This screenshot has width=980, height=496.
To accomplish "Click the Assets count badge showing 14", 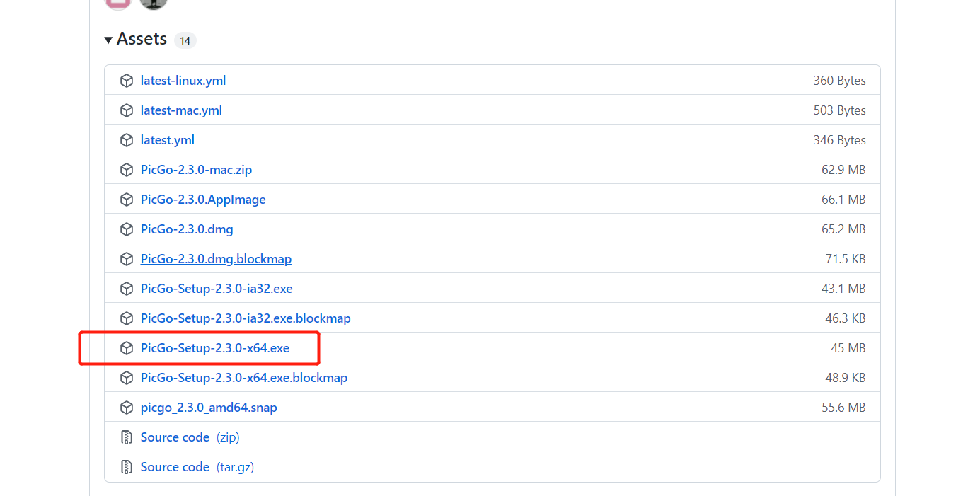I will (x=185, y=40).
